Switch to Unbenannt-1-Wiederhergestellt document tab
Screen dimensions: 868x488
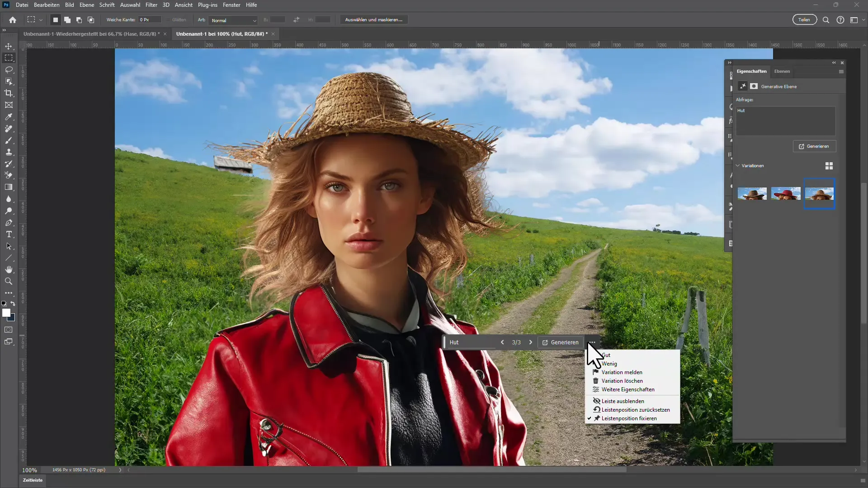(x=91, y=34)
